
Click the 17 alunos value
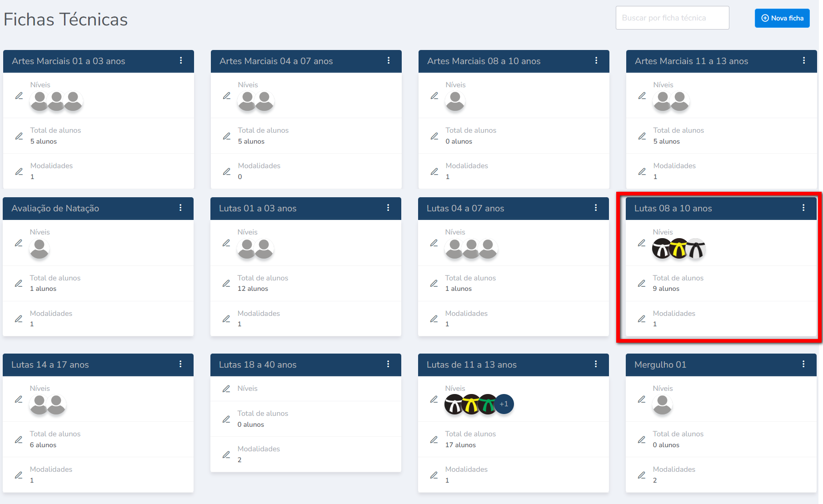coord(460,445)
